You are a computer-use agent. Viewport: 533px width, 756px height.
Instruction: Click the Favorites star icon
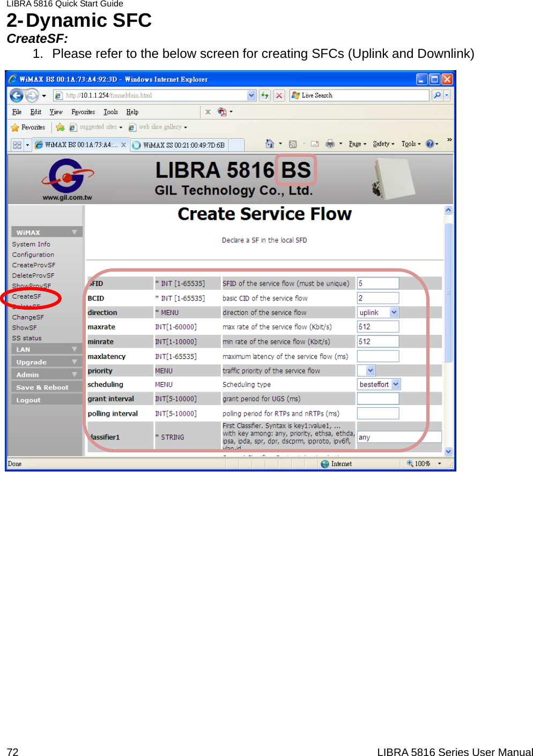(15, 128)
